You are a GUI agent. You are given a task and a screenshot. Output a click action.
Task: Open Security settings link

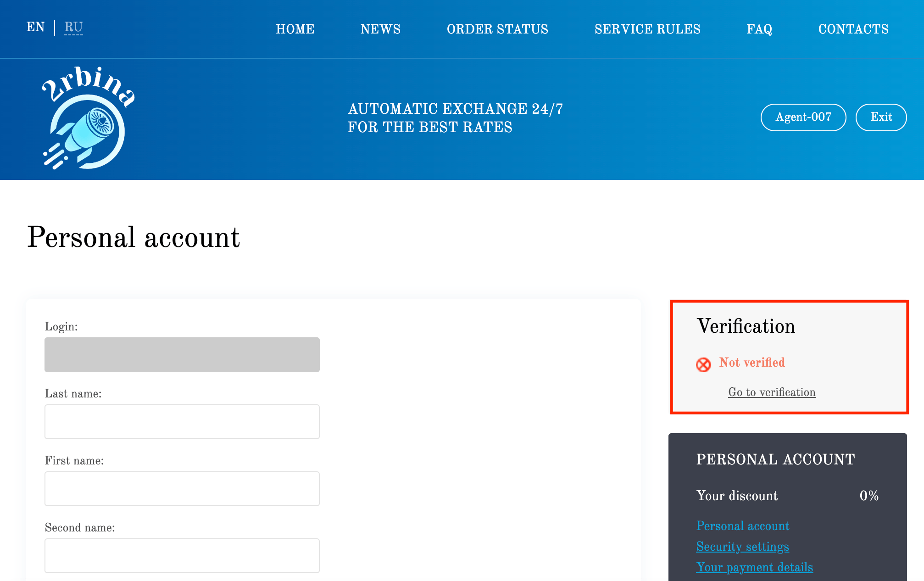point(743,547)
